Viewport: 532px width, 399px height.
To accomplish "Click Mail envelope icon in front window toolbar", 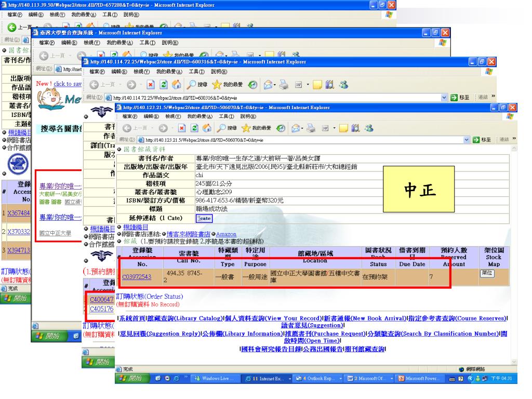I will coord(296,128).
